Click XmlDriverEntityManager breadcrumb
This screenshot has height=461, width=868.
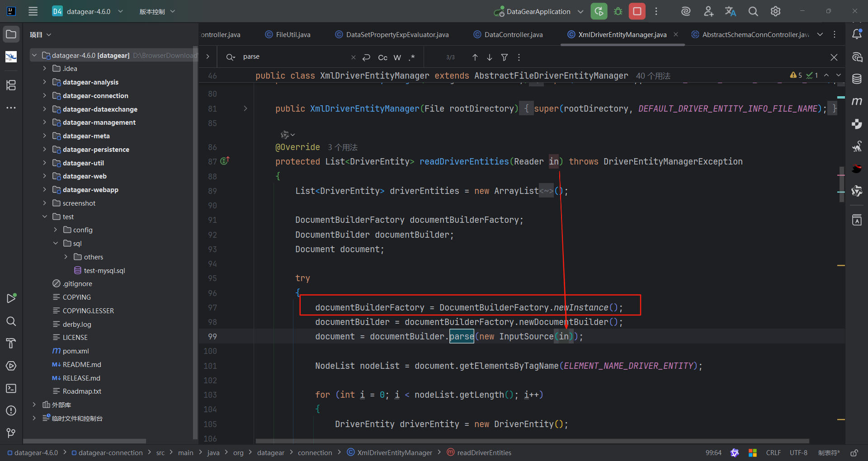click(x=389, y=452)
